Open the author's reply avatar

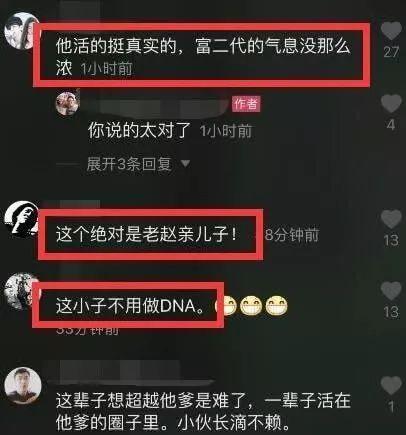tap(68, 103)
